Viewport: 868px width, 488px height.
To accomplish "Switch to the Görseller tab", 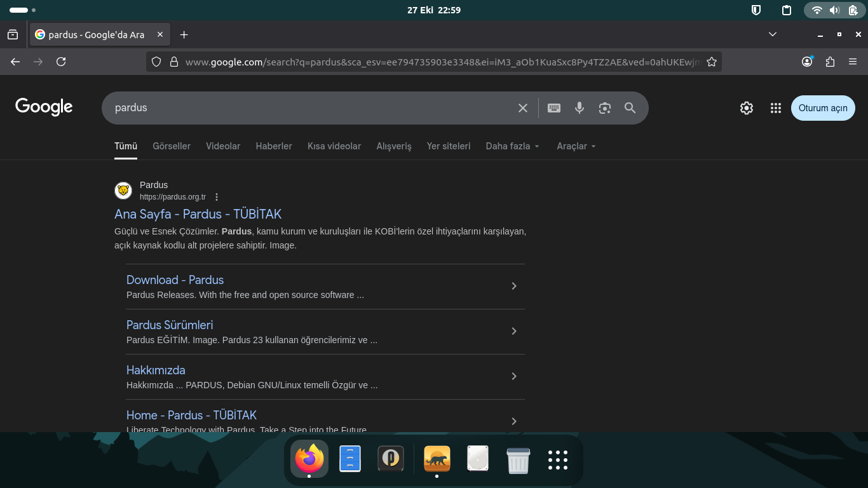I will [172, 146].
